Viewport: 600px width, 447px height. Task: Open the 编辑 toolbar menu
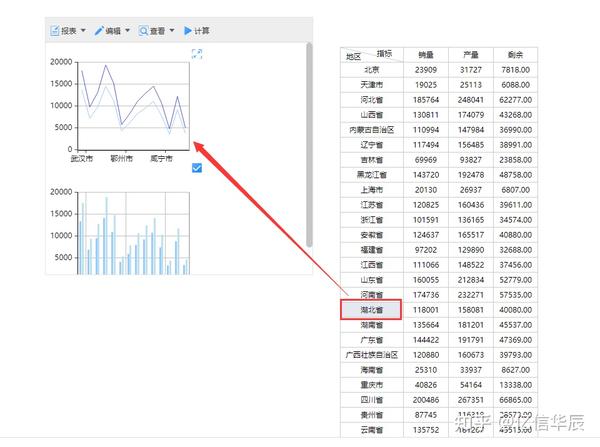(x=112, y=31)
